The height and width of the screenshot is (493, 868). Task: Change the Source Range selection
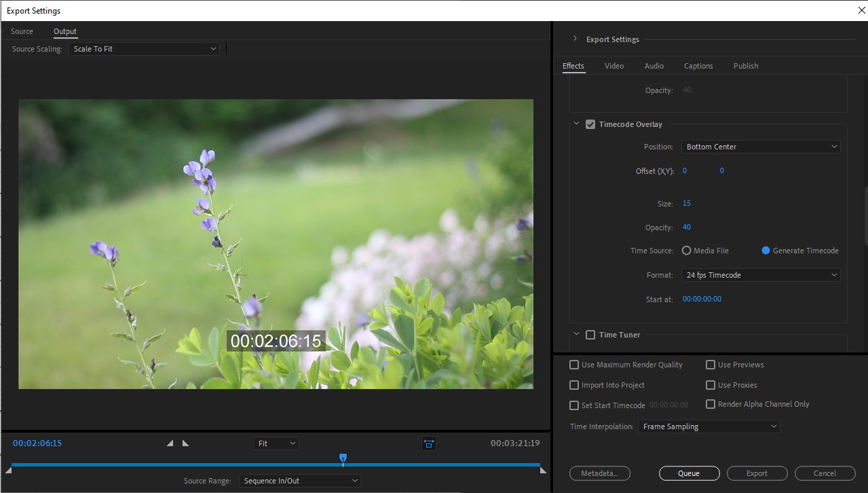coord(299,480)
